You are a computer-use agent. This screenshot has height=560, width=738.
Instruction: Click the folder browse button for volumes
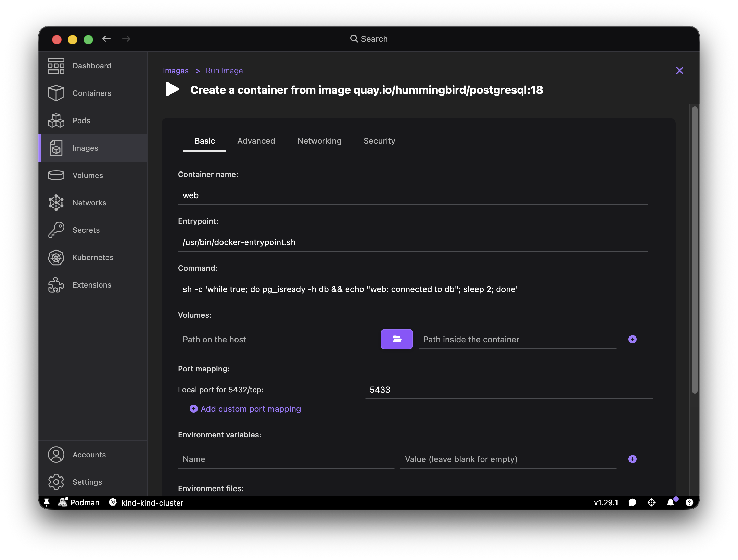pyautogui.click(x=397, y=339)
